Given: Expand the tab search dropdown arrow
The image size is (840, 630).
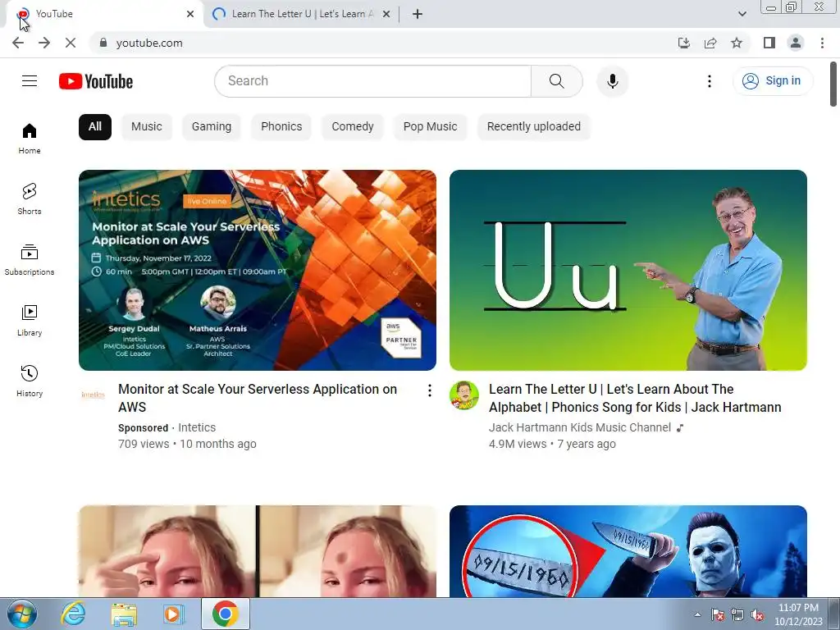Looking at the screenshot, I should [742, 14].
